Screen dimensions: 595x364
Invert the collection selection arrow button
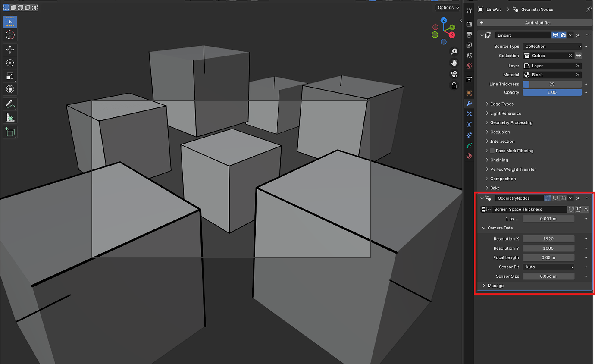(579, 56)
